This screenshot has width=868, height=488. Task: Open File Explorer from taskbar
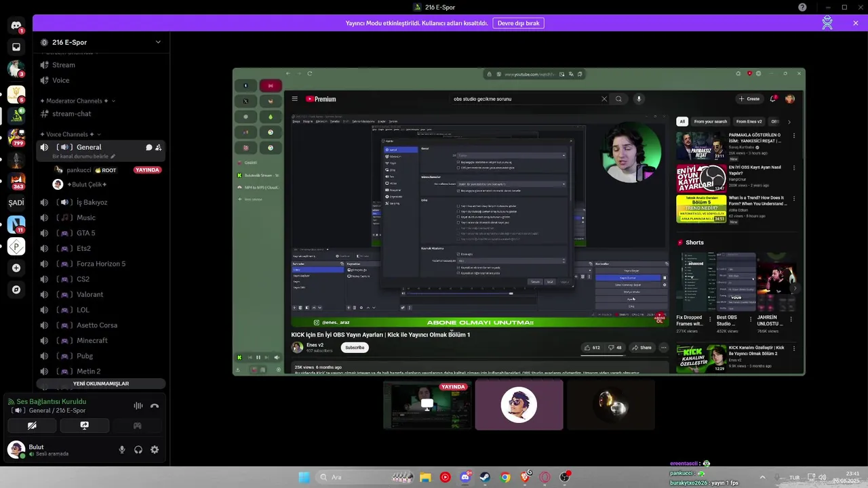pyautogui.click(x=425, y=477)
